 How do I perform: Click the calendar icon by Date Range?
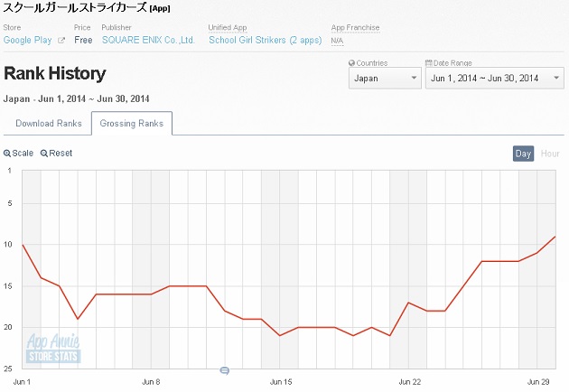click(429, 63)
